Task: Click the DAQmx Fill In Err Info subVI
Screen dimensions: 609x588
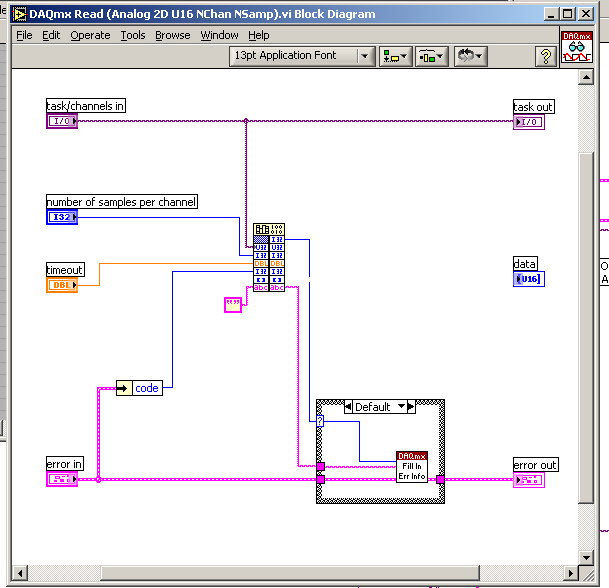Action: coord(412,467)
